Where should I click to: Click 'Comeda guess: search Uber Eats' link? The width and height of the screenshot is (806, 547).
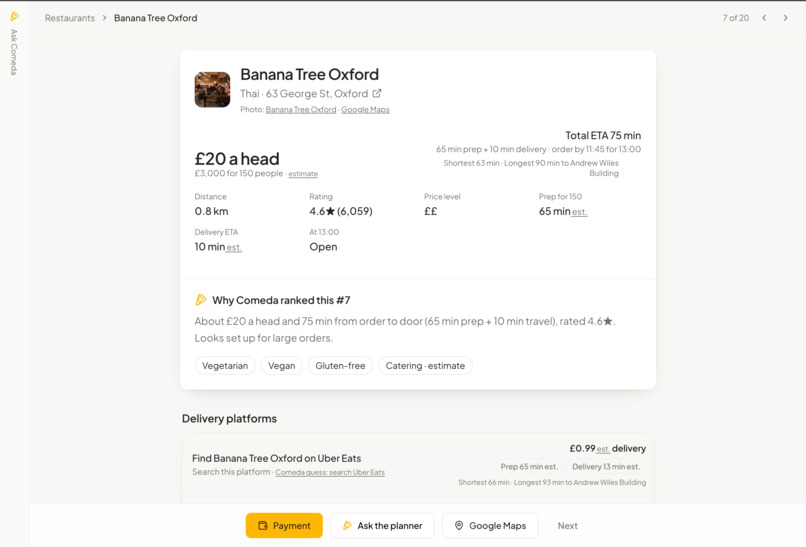330,472
